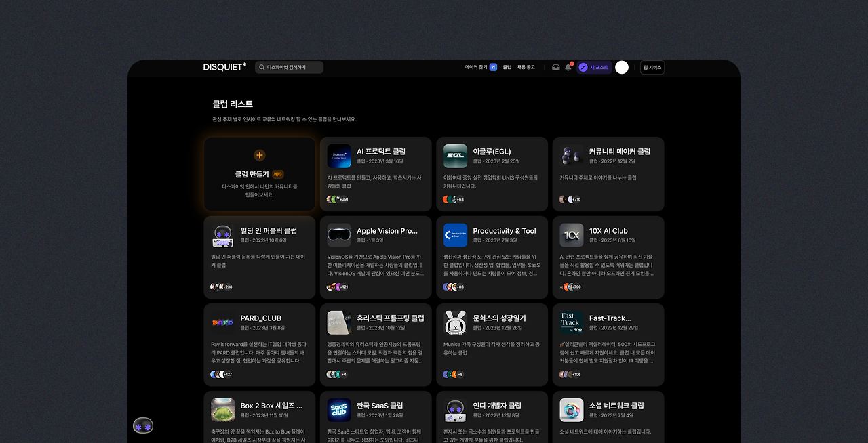Click the +127 member avatars on PARD_CLUB
The width and height of the screenshot is (868, 443).
pyautogui.click(x=221, y=374)
